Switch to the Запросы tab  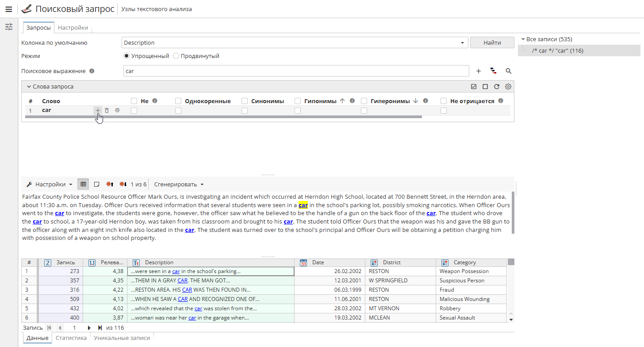coord(38,27)
